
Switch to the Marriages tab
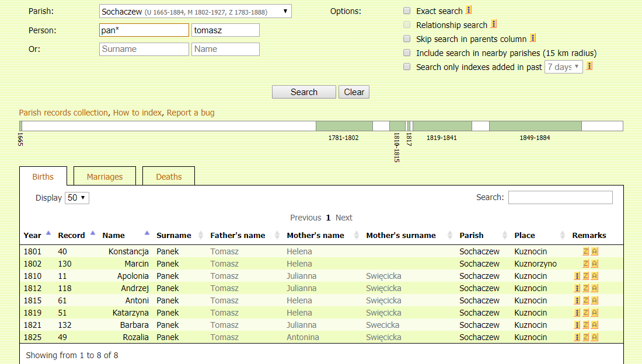pos(104,177)
